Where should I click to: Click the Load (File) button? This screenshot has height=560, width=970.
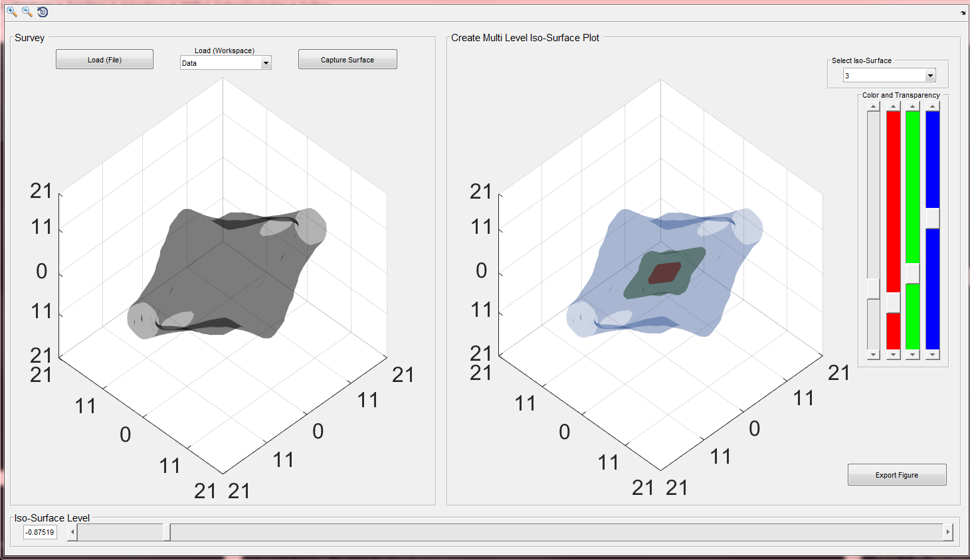[x=104, y=59]
